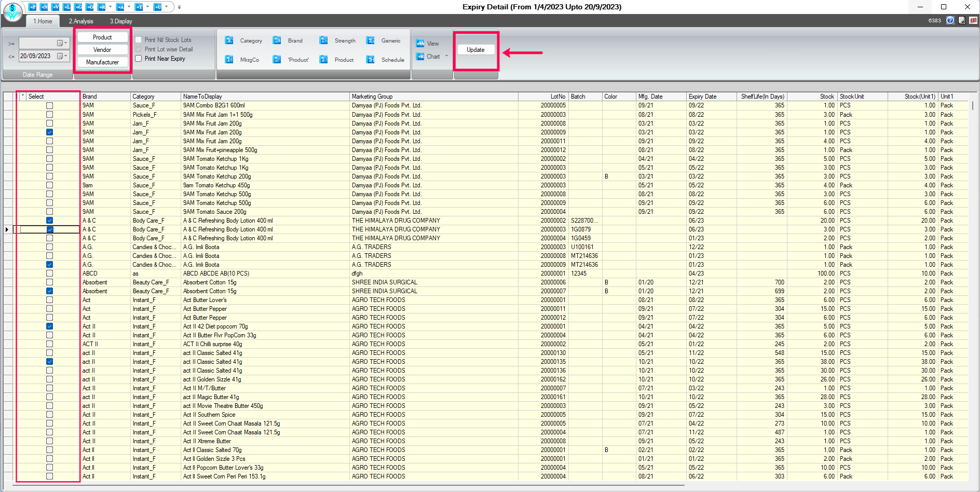Click the document copy icon near Exit

pos(961,20)
